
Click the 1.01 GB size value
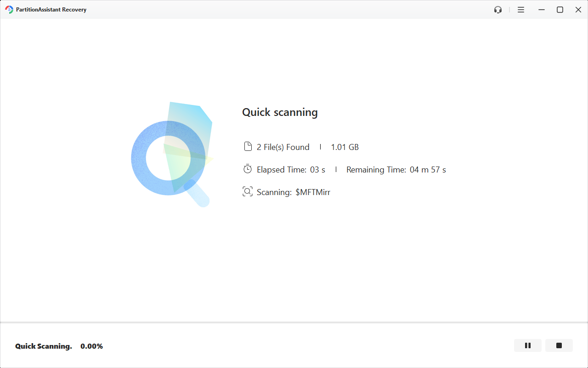(345, 147)
